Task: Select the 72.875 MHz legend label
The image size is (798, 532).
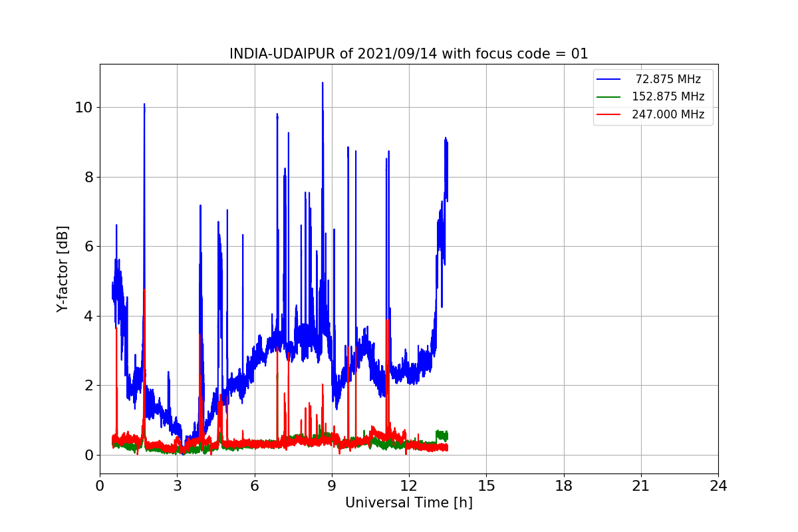Action: tap(668, 79)
